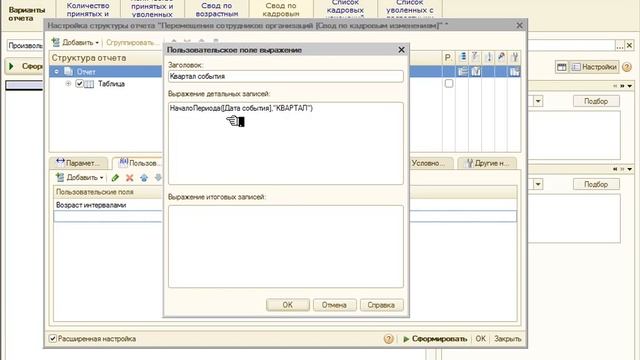640x360 pixels.
Task: Click the upper Подбор button
Action: pos(596,101)
